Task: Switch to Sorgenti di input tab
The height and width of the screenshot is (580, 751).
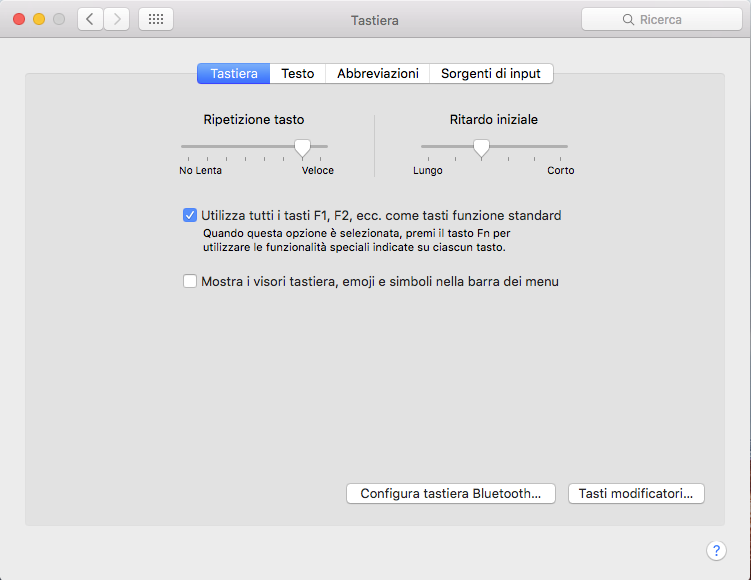Action: click(491, 74)
